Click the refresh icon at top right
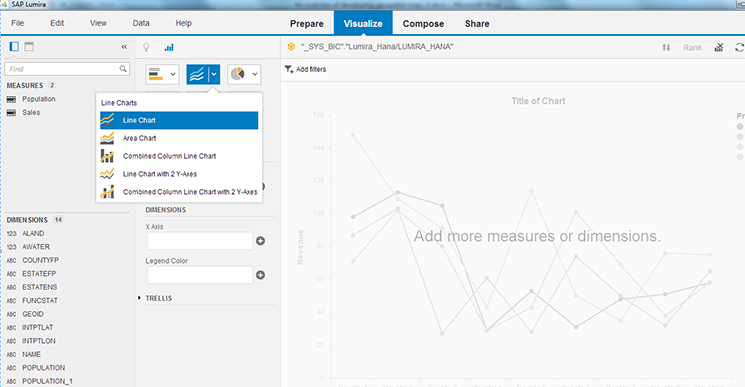Viewport: 745px width, 387px height. point(739,47)
